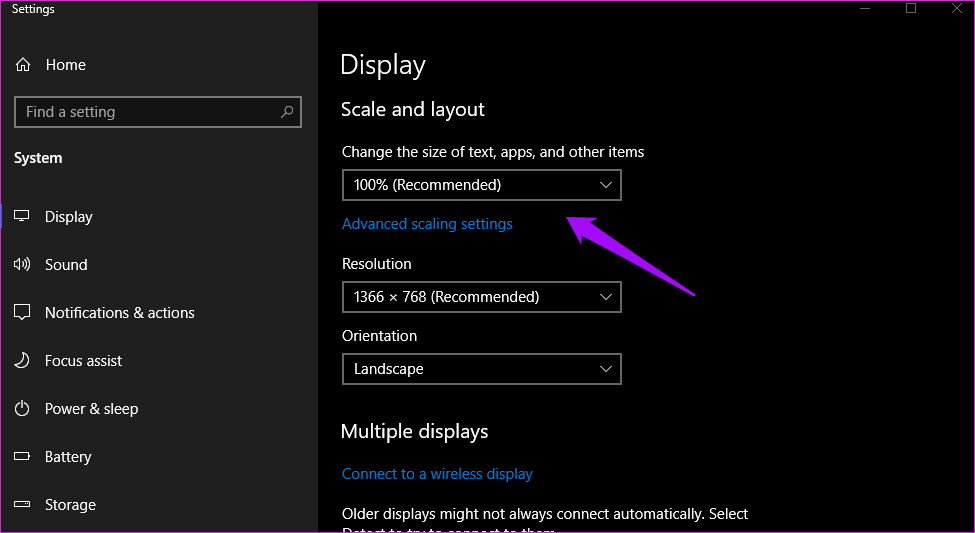Click the System section label
This screenshot has width=975, height=533.
click(38, 158)
